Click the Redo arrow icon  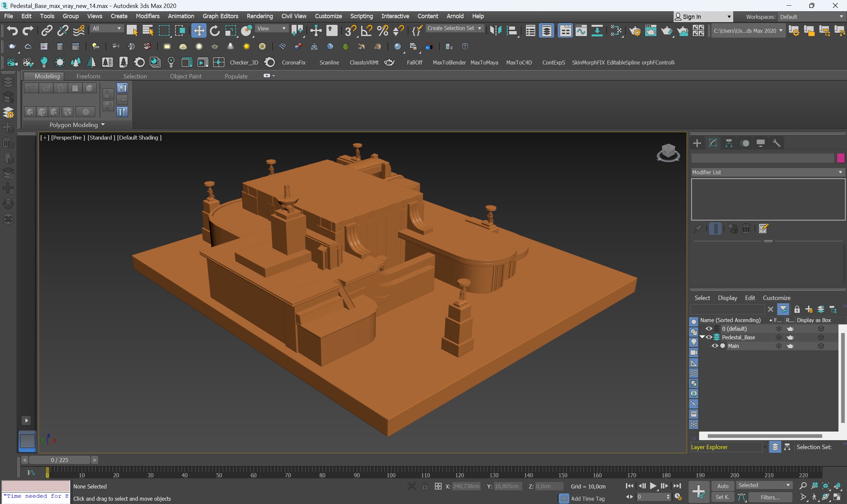tap(28, 31)
